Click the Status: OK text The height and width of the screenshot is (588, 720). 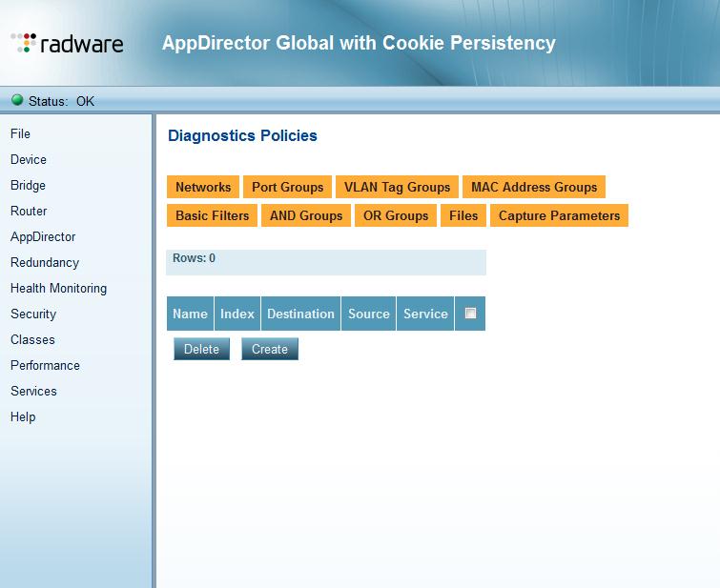click(x=62, y=101)
